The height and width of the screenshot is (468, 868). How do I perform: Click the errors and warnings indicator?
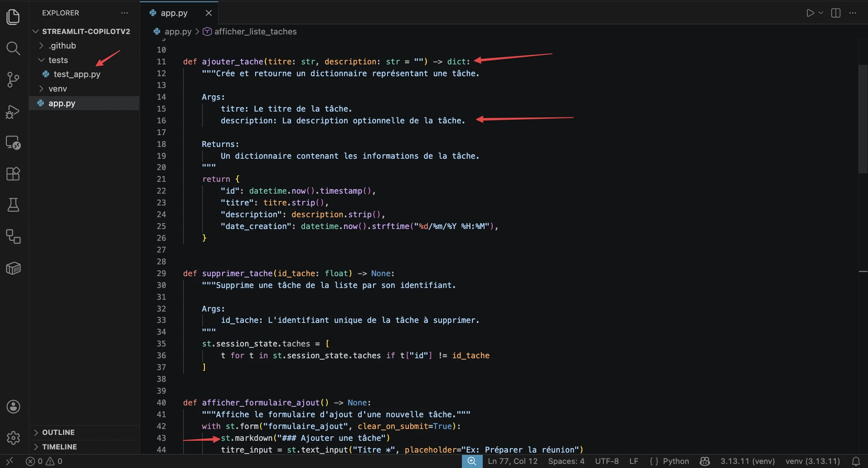[44, 461]
